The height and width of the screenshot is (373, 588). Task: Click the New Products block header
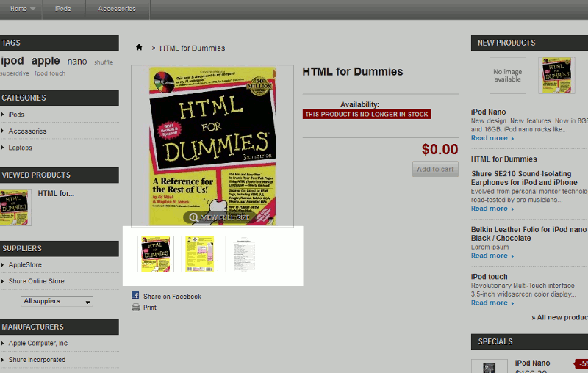pos(529,43)
